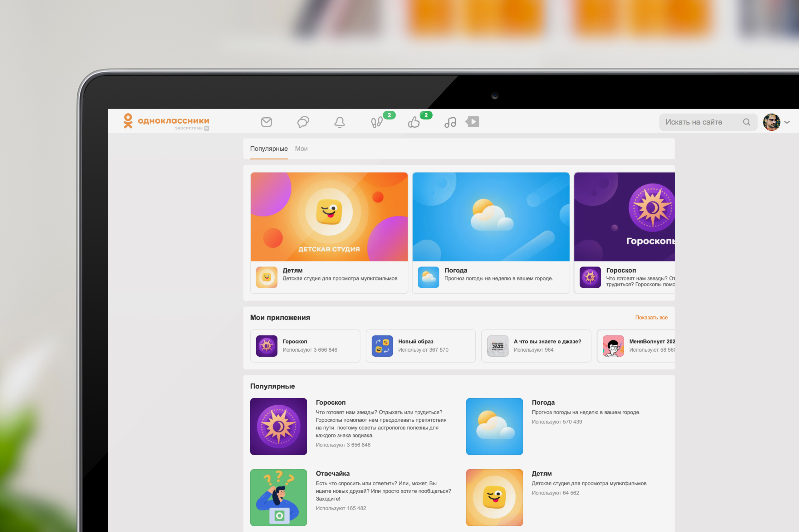The height and width of the screenshot is (532, 799).
Task: Click the Погода banner with sun and cloud
Action: [491, 217]
